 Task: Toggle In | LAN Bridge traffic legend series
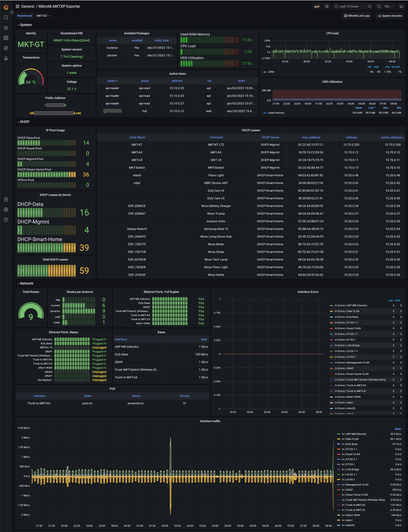coord(350,469)
